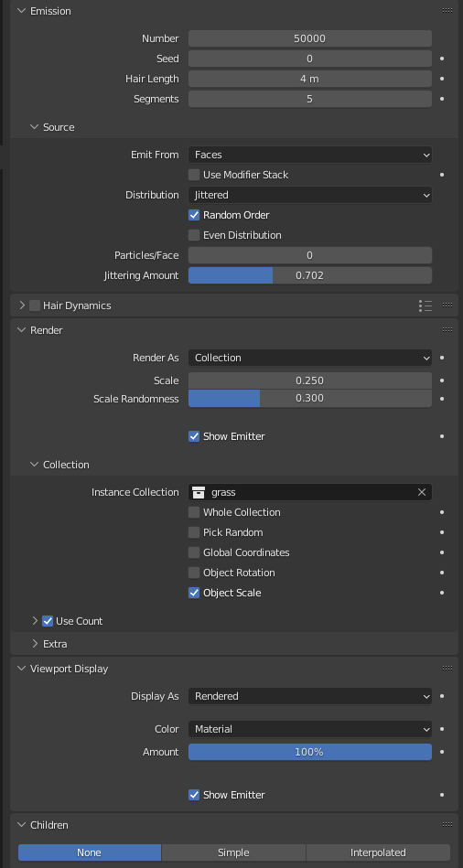
Task: Click the animate dot next to Render As
Action: tap(442, 359)
